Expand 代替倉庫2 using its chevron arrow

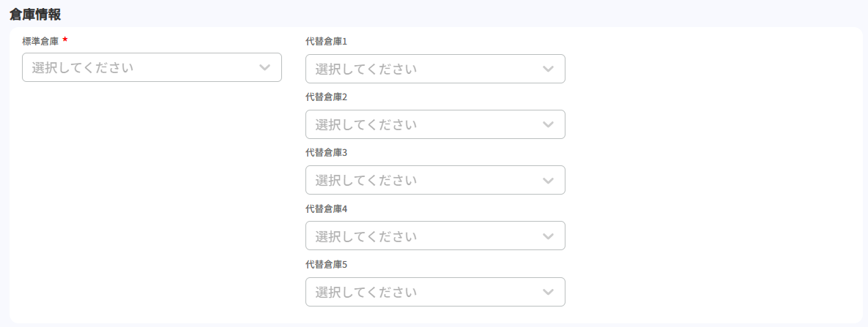[x=548, y=124]
